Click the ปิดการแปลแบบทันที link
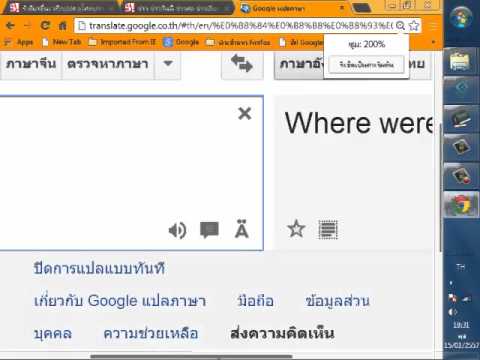The height and width of the screenshot is (360, 480). (x=99, y=269)
